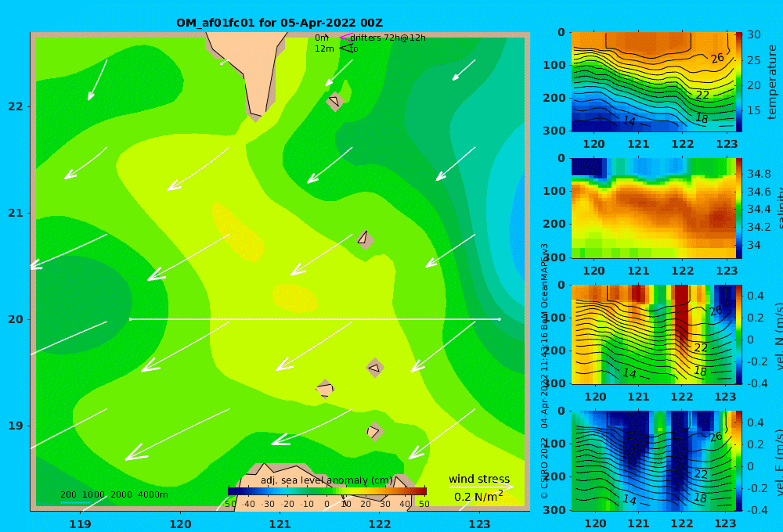Click longitude label 121 on the main map
Image resolution: width=783 pixels, height=532 pixels.
click(280, 524)
